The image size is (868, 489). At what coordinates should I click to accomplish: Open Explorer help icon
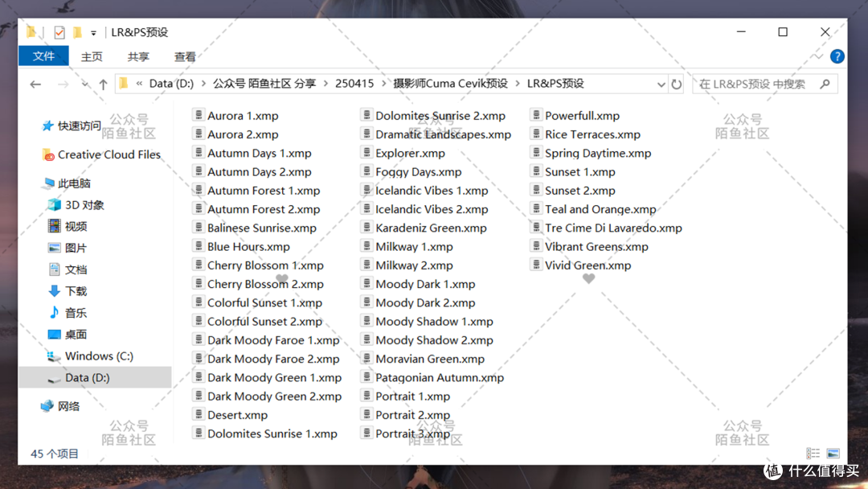pyautogui.click(x=837, y=56)
